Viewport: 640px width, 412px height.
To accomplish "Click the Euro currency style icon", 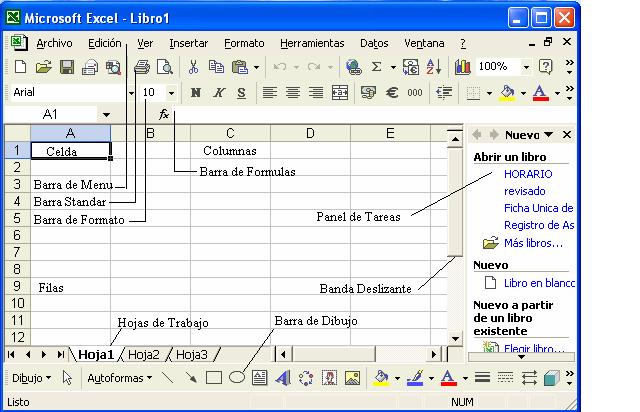I will tap(392, 93).
